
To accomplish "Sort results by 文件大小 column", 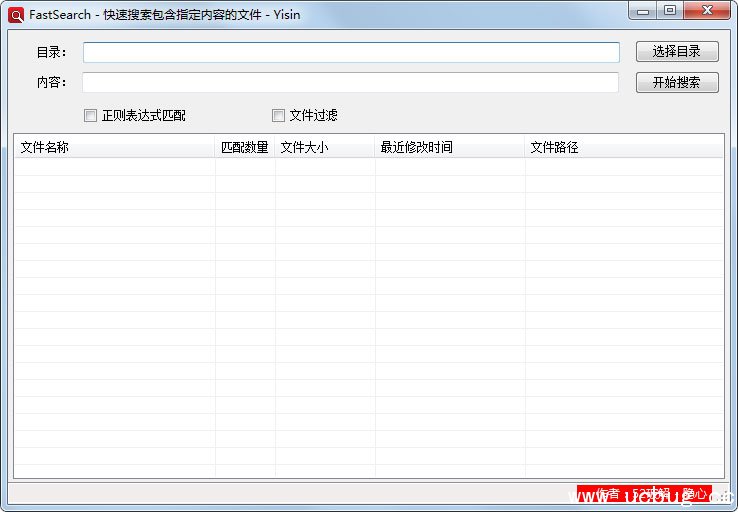I will [325, 147].
